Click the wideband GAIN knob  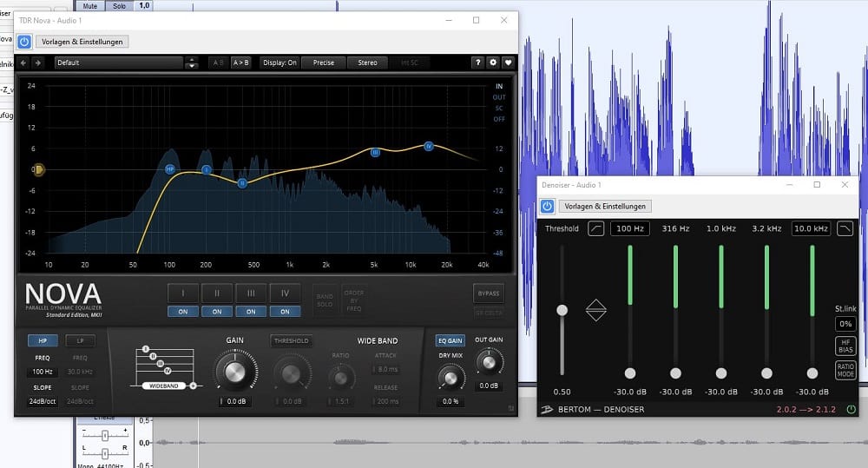click(234, 372)
